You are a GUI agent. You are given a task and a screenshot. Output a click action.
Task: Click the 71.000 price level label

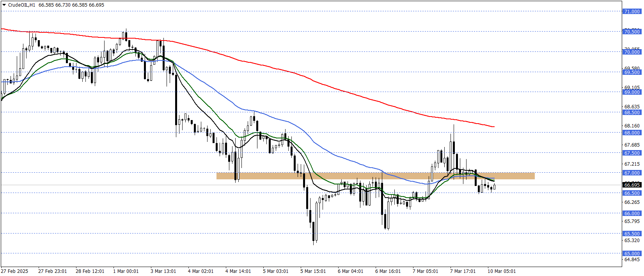[x=632, y=11]
